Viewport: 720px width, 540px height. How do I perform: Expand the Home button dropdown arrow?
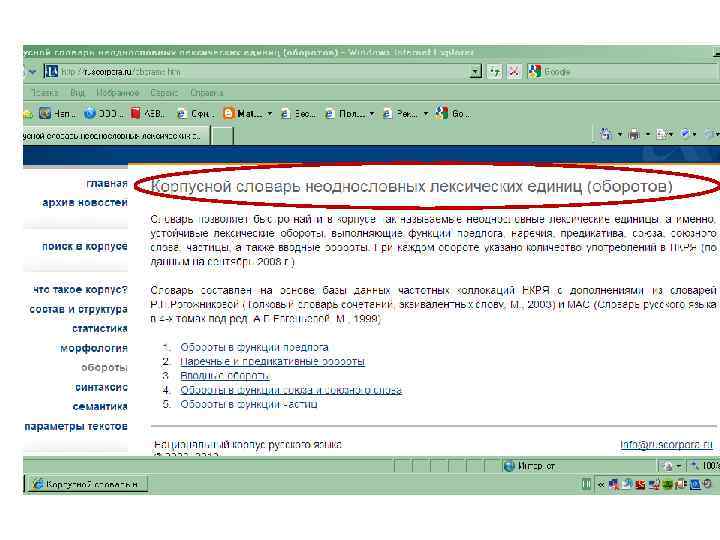pos(619,135)
